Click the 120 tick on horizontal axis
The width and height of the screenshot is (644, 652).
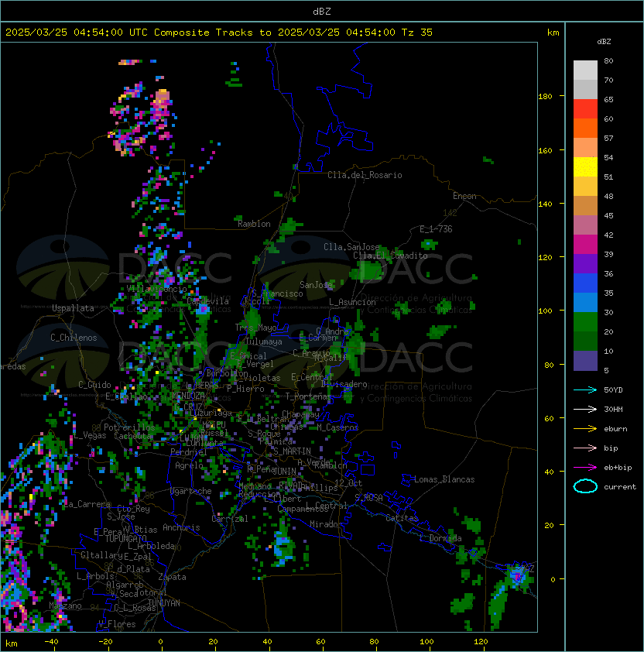click(481, 642)
